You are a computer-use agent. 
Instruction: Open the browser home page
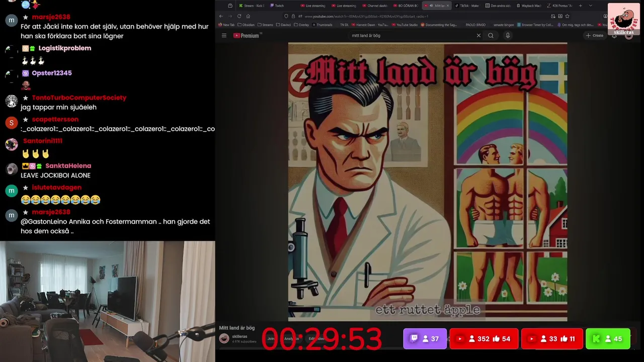pyautogui.click(x=248, y=16)
